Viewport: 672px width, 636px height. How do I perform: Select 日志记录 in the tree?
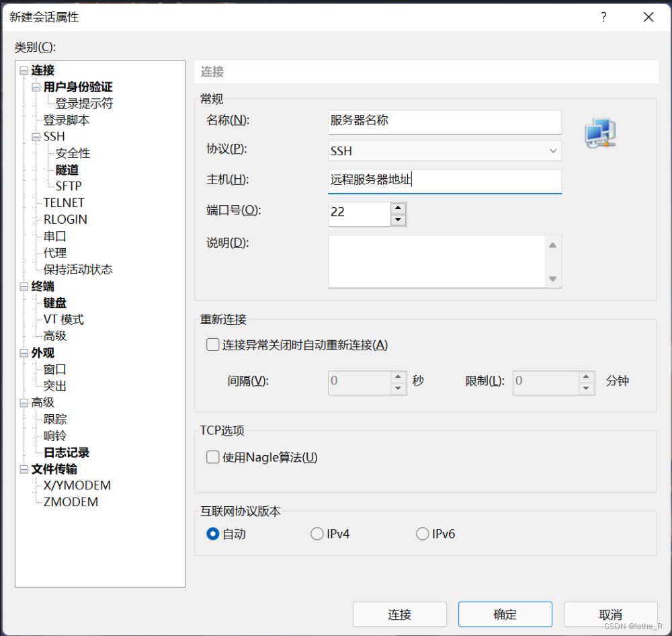[x=67, y=452]
